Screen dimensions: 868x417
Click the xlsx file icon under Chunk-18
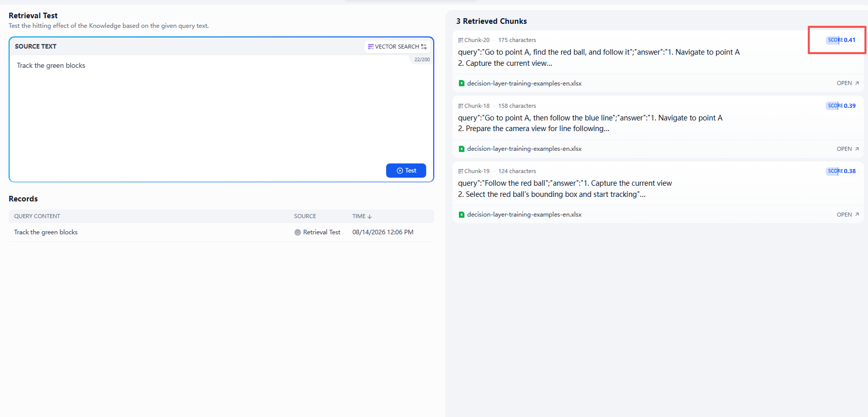[x=462, y=149]
